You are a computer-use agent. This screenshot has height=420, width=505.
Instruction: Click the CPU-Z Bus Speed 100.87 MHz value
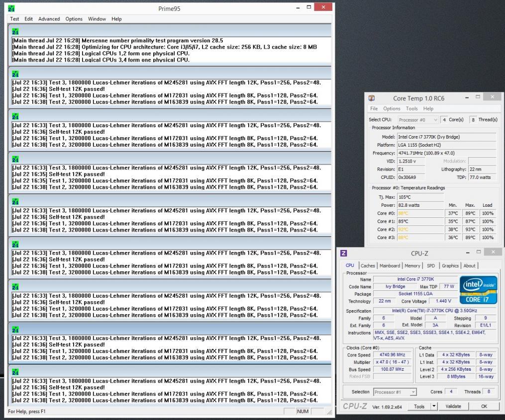click(x=392, y=369)
